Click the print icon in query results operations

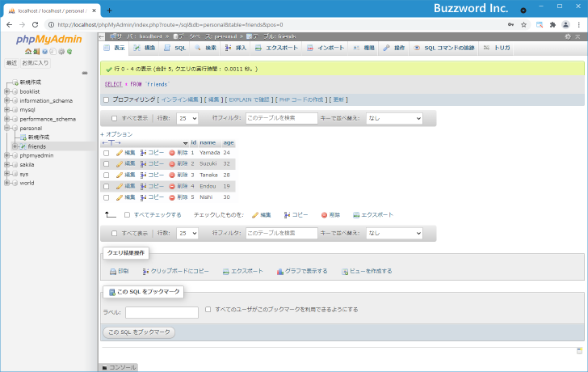(113, 271)
